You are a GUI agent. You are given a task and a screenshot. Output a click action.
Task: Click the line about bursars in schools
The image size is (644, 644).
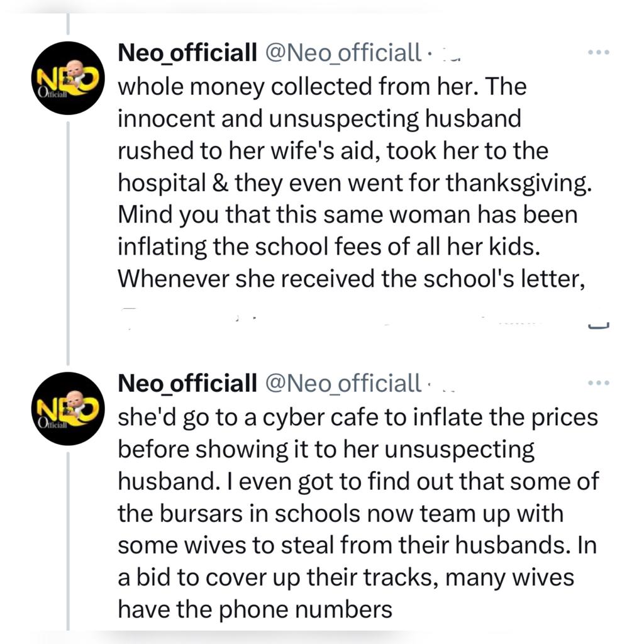point(340,514)
